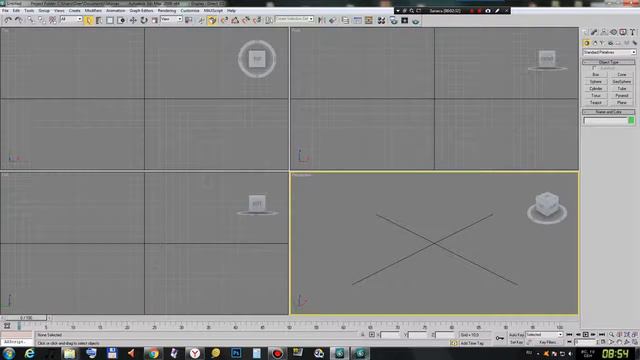Image resolution: width=640 pixels, height=360 pixels.
Task: Open the selection filter 'All' dropdown
Action: click(71, 19)
